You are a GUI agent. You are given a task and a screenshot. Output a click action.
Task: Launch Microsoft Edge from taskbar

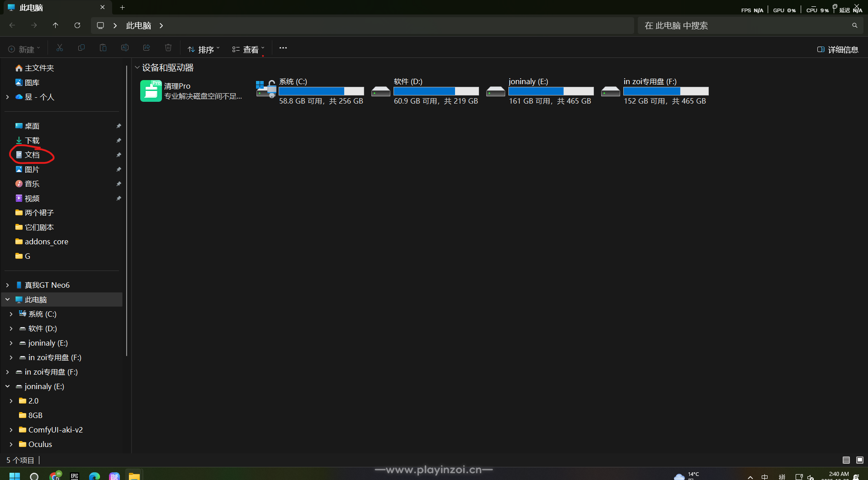point(95,476)
